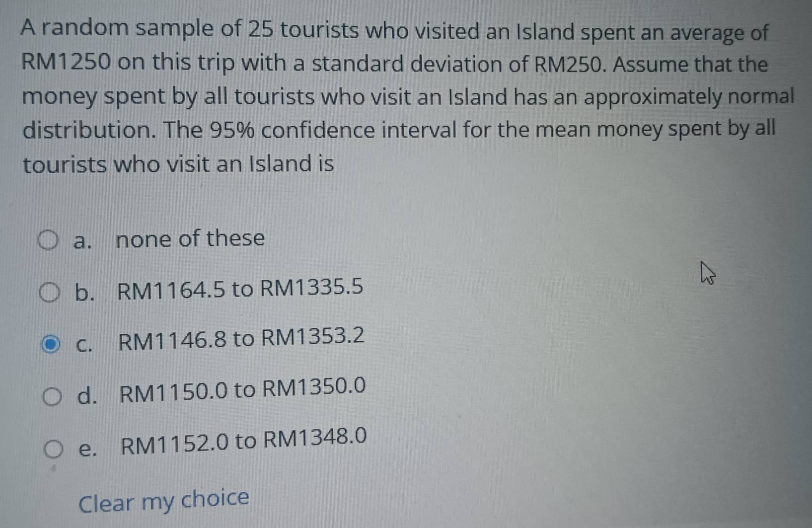Viewport: 812px width, 528px height.
Task: Pick the "RM1152.0 to RM1348.0" answer text
Action: pyautogui.click(x=244, y=441)
